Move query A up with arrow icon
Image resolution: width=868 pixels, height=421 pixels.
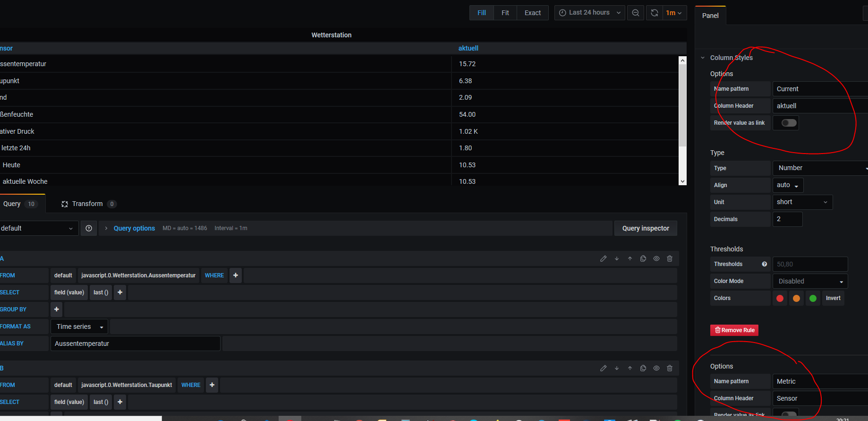click(630, 258)
